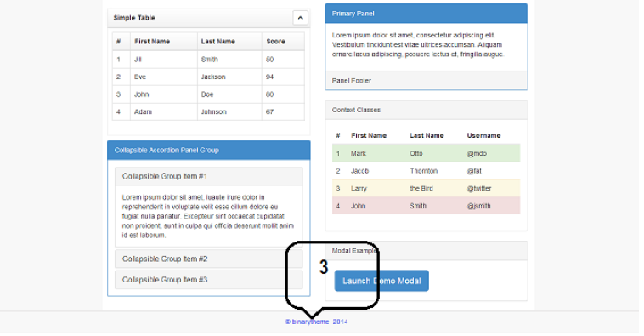Select the Thornton cell
Image resolution: width=644 pixels, height=336 pixels.
point(423,171)
